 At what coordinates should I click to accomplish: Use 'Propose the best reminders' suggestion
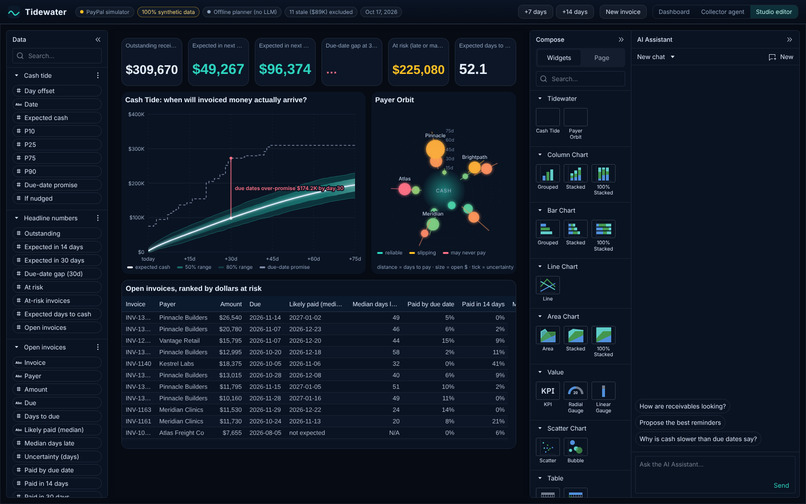pos(680,423)
